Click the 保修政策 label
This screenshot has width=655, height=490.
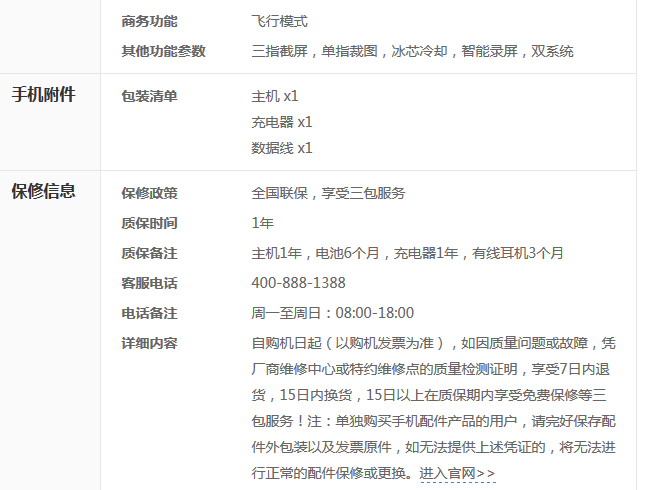click(150, 193)
